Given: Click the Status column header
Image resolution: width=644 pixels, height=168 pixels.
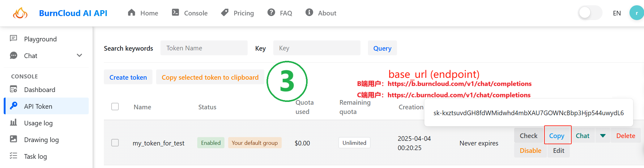Looking at the screenshot, I should 207,107.
